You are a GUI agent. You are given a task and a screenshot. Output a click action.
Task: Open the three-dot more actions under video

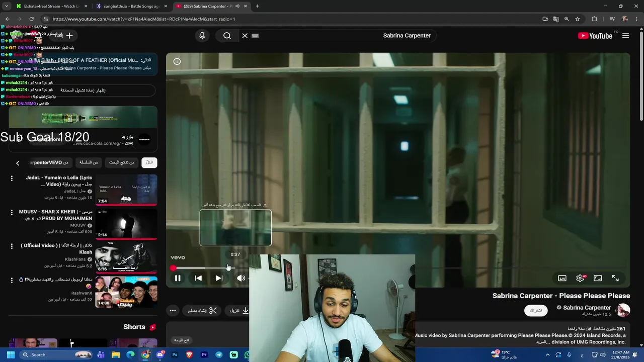pos(173,311)
